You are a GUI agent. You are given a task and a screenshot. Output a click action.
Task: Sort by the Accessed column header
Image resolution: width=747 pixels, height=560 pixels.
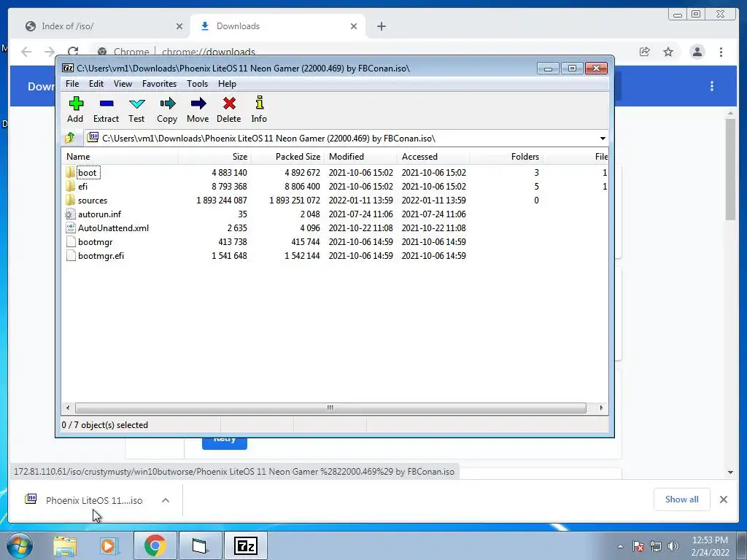click(433, 157)
